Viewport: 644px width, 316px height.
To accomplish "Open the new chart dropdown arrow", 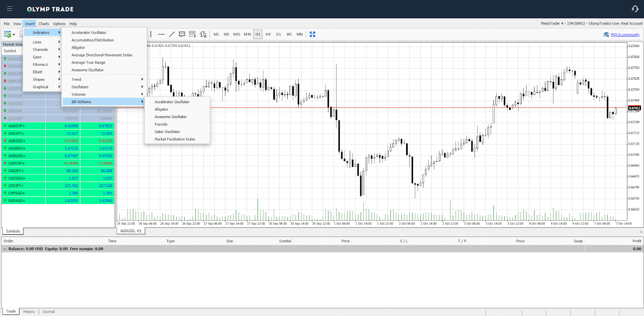I will pyautogui.click(x=14, y=35).
